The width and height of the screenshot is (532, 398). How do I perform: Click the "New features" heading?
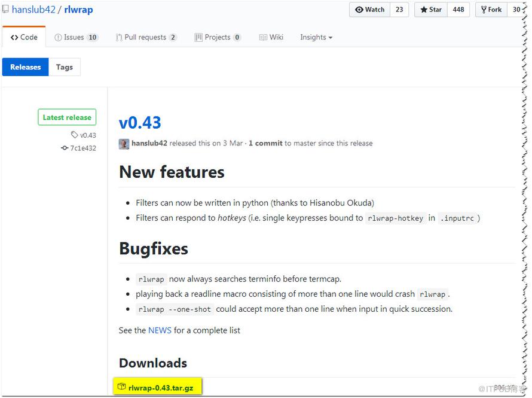pyautogui.click(x=172, y=172)
